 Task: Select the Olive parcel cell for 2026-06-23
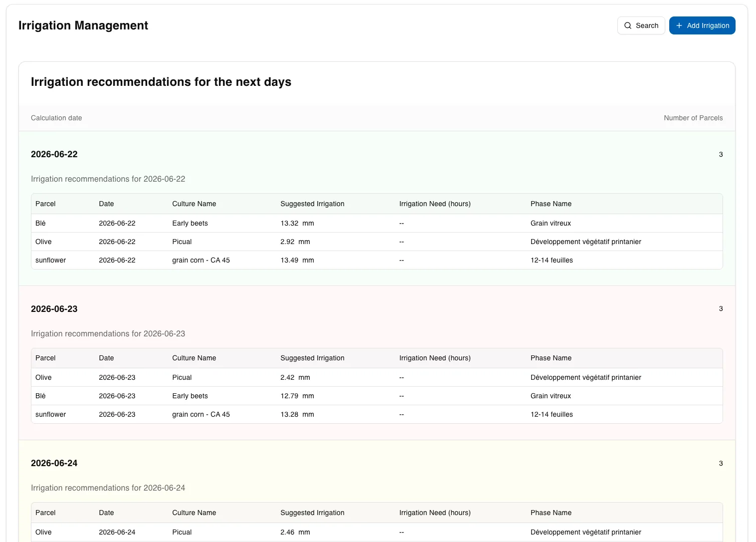pyautogui.click(x=43, y=377)
